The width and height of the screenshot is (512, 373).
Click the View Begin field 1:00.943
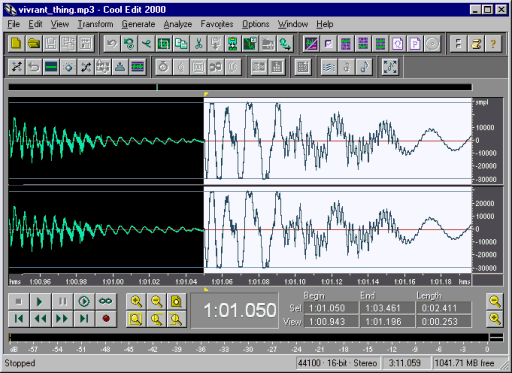point(331,322)
